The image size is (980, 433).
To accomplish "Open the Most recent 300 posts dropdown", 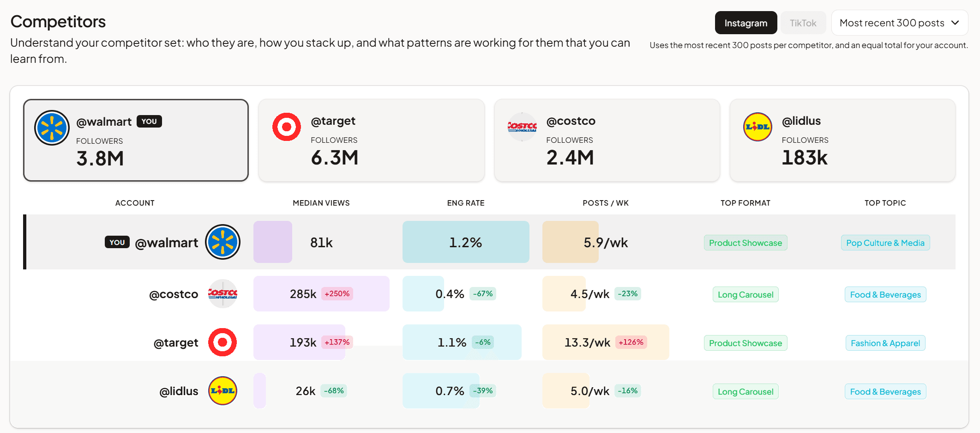I will click(900, 23).
